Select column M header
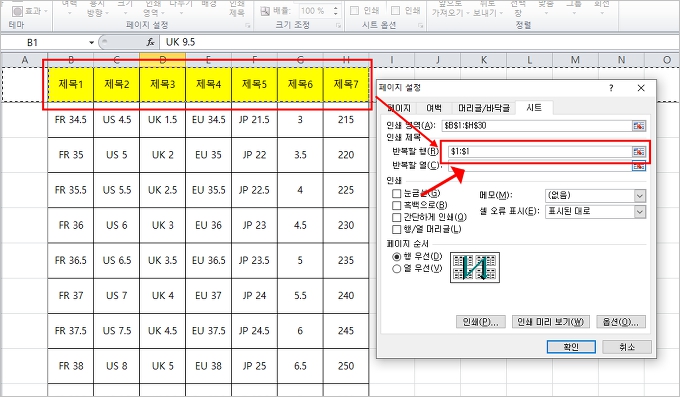Screen dimensions: 680x397 coord(575,60)
